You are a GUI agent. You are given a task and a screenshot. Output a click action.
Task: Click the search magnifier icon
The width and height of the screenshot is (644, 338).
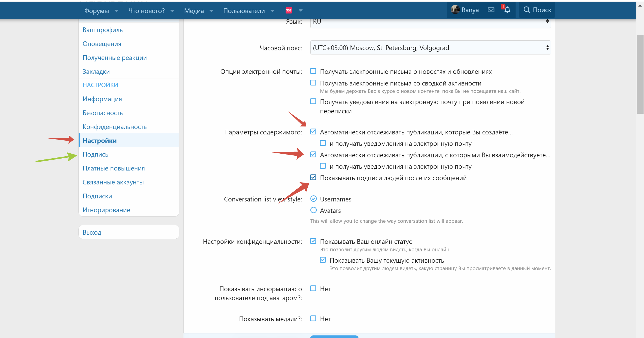pyautogui.click(x=527, y=10)
